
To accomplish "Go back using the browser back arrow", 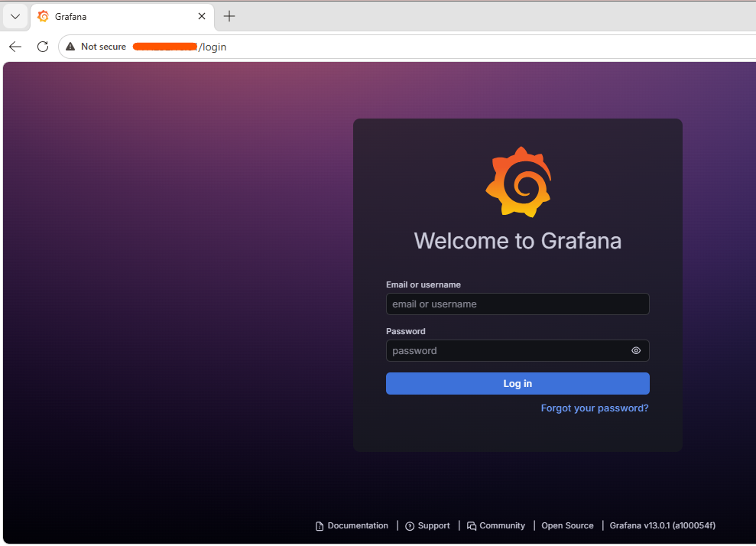I will (x=15, y=47).
